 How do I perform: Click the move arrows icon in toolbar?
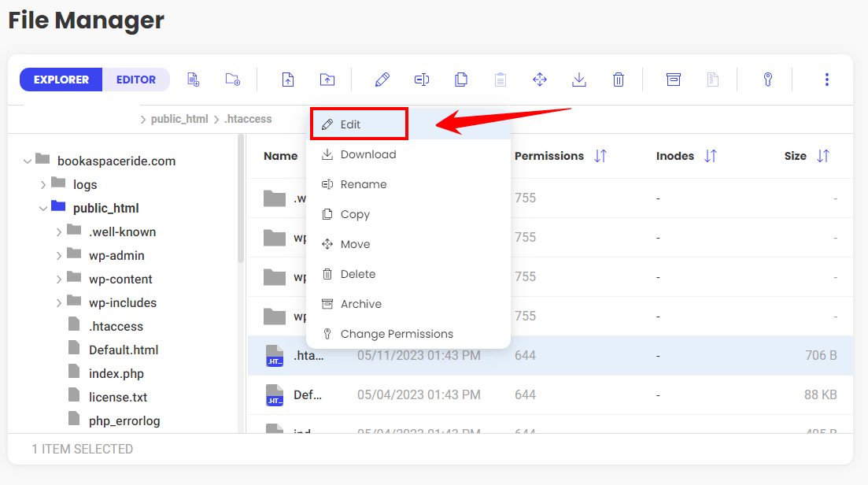tap(540, 80)
